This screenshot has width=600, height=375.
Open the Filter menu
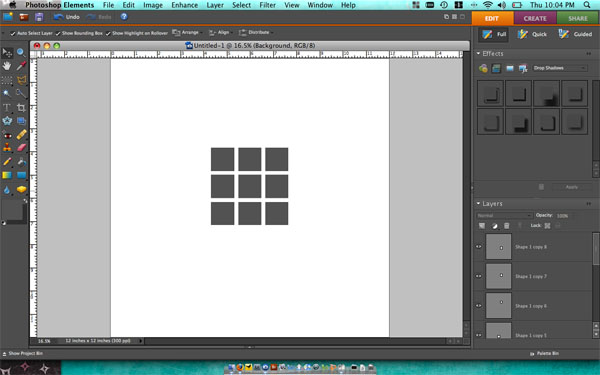[267, 5]
